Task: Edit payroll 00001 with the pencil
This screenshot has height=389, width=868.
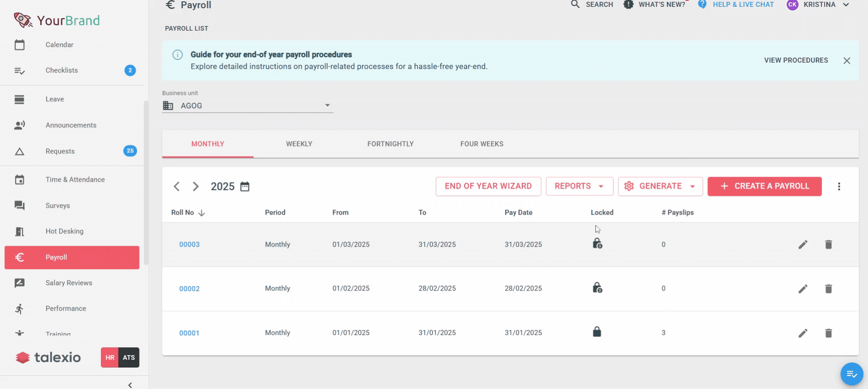Action: click(x=803, y=333)
